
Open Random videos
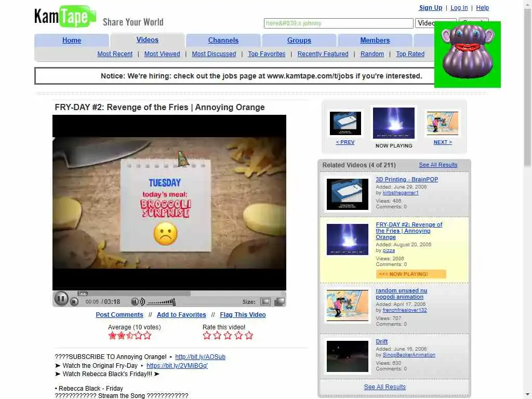coord(372,54)
